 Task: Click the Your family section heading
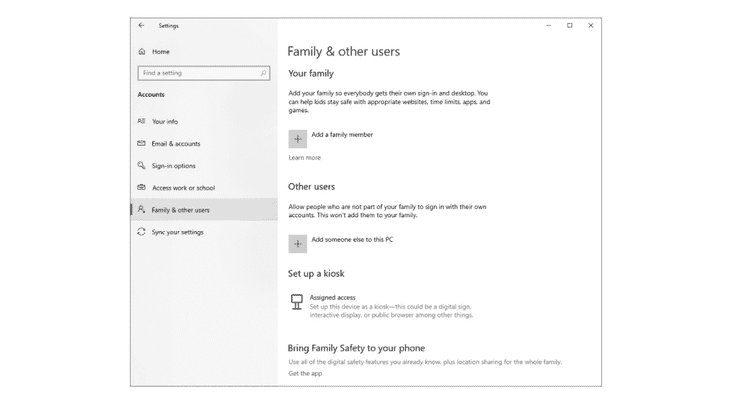(x=311, y=73)
